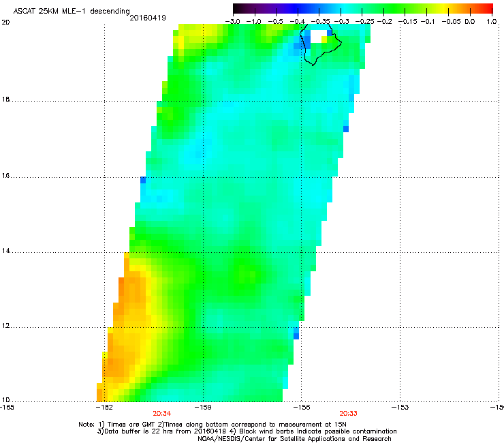Click colorbar tick label -0.4
Screen dimensions: 504x443
[298, 22]
